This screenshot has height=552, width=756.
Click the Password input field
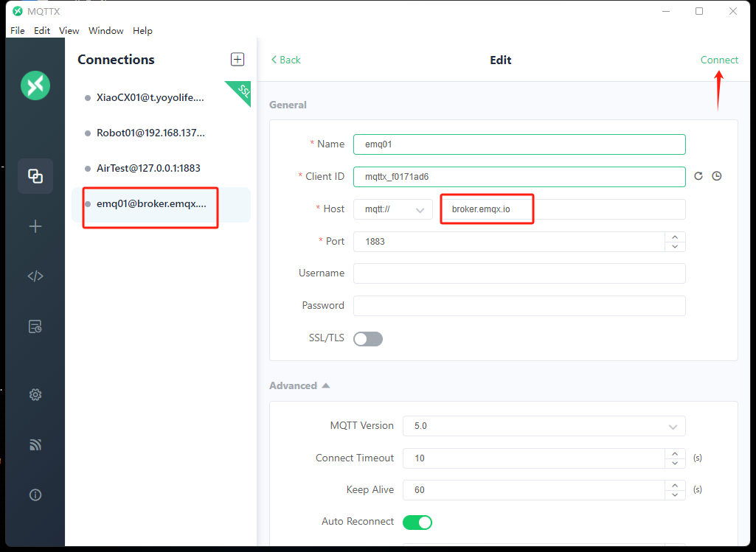pyautogui.click(x=519, y=306)
